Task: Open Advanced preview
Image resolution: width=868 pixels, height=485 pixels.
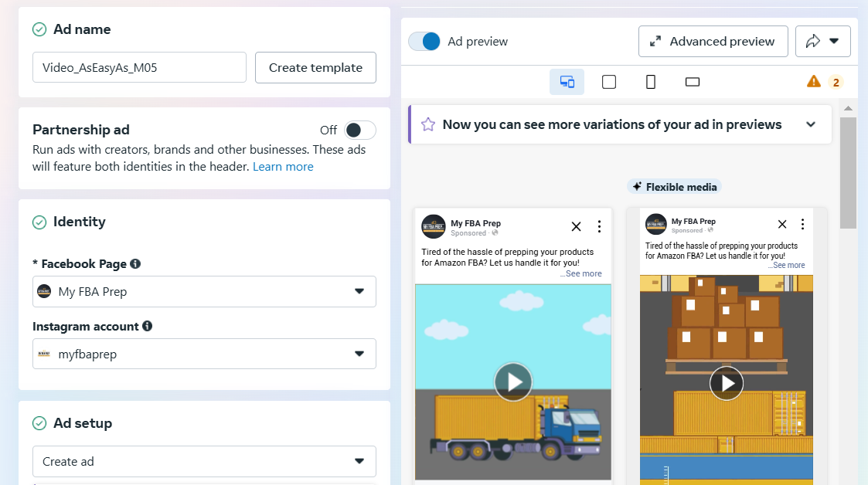Action: (713, 42)
